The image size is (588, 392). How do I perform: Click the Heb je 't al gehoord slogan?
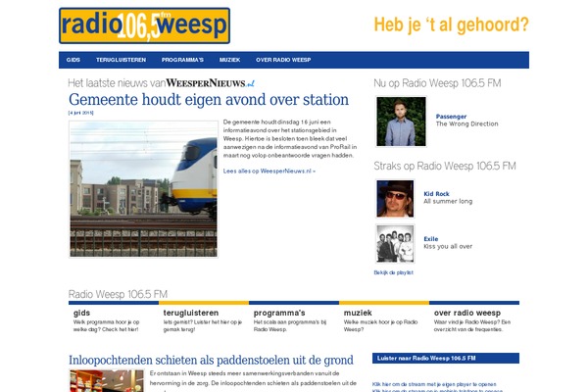click(451, 25)
